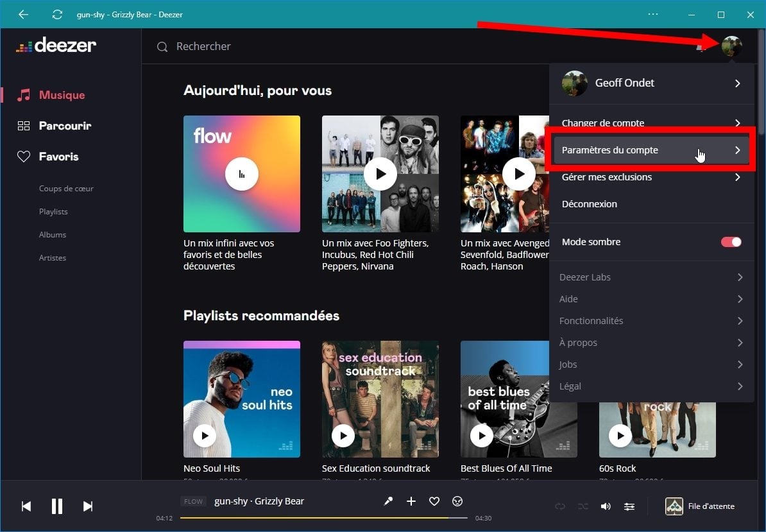
Task: Expand the Deezer Labs entry
Action: (652, 277)
